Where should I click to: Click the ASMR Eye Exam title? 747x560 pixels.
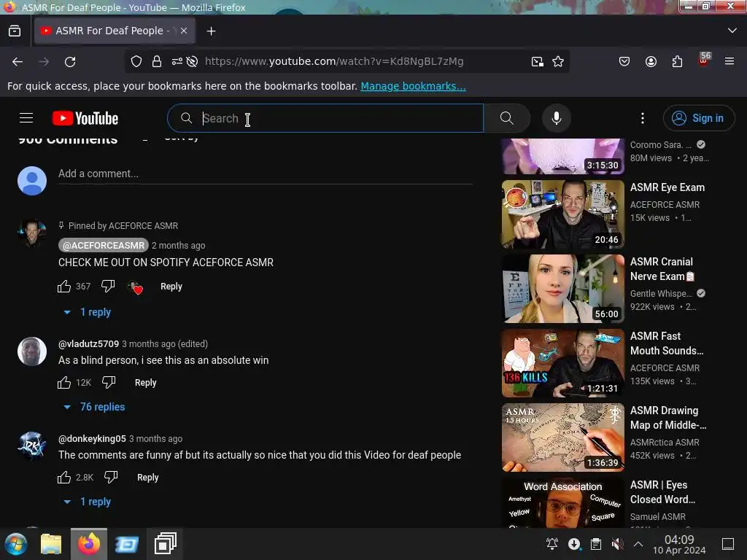point(667,187)
